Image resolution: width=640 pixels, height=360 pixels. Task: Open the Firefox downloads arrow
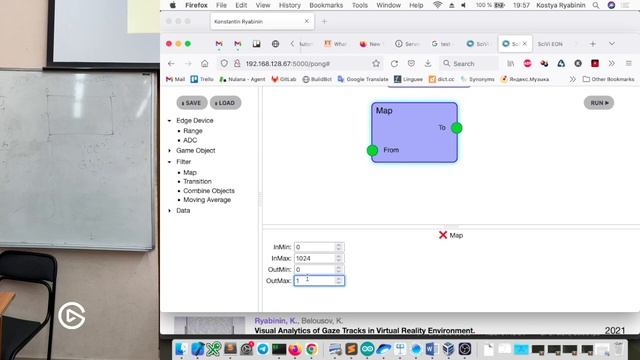click(x=428, y=64)
